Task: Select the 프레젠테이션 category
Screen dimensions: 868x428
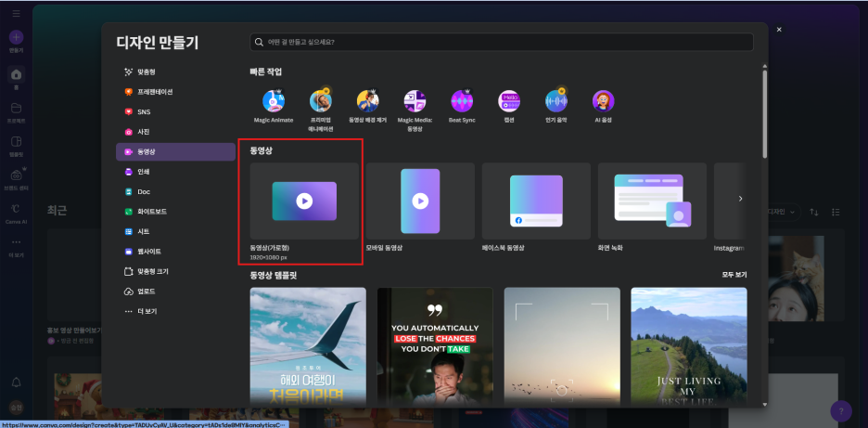Action: [x=175, y=92]
